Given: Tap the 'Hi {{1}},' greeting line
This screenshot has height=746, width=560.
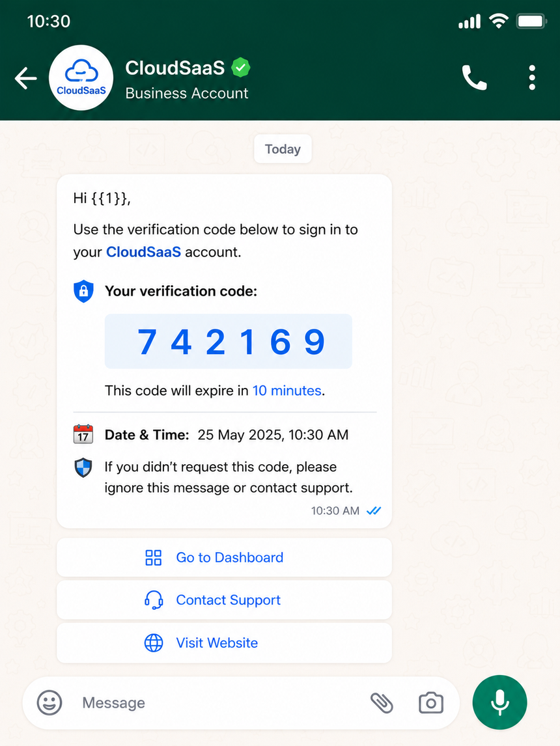Looking at the screenshot, I should point(102,198).
